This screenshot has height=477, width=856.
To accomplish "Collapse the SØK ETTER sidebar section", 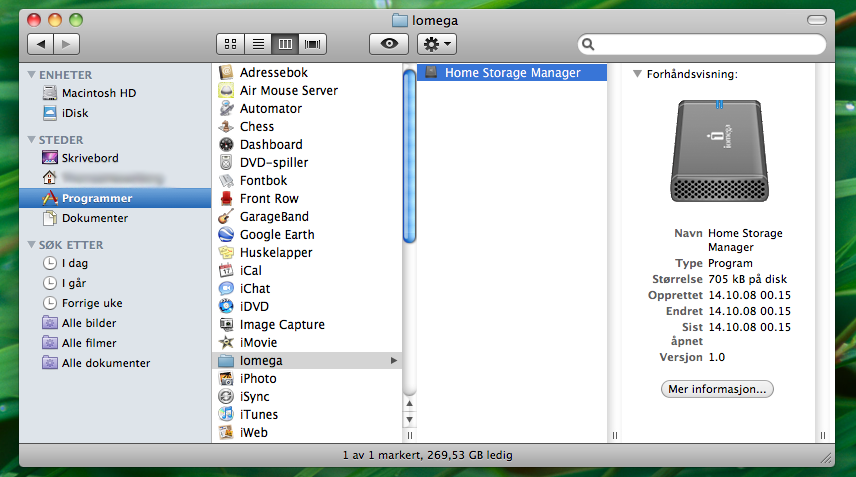I will [x=32, y=245].
